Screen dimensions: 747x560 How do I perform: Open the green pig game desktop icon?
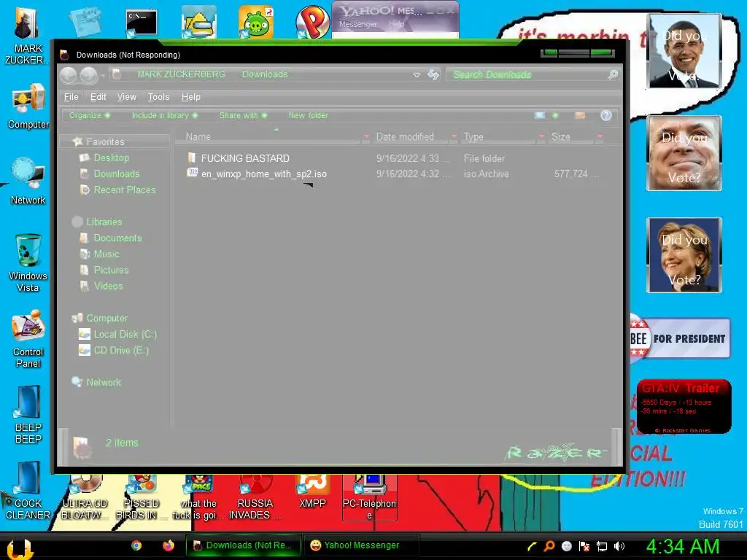[256, 22]
